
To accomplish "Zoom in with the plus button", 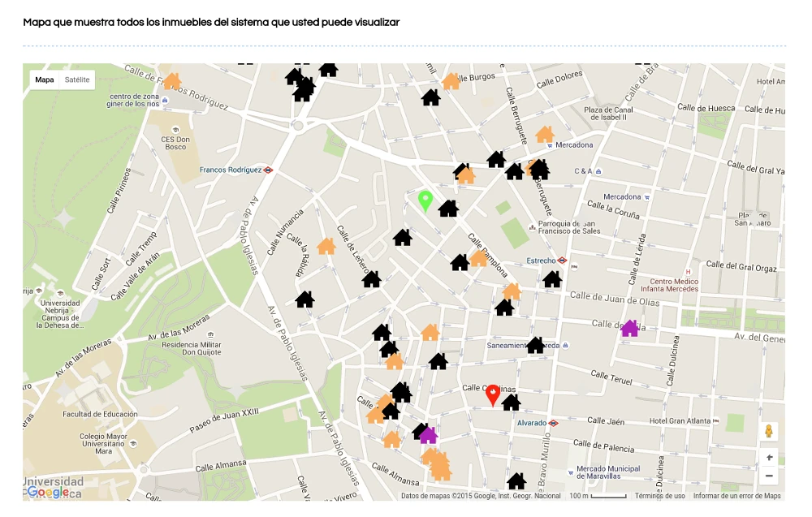I will coord(769,458).
